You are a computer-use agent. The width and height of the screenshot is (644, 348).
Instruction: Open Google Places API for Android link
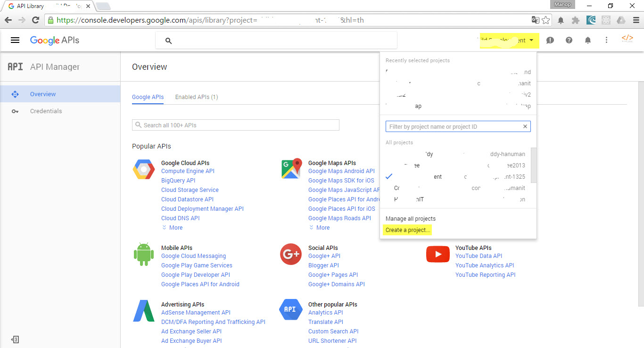click(200, 284)
